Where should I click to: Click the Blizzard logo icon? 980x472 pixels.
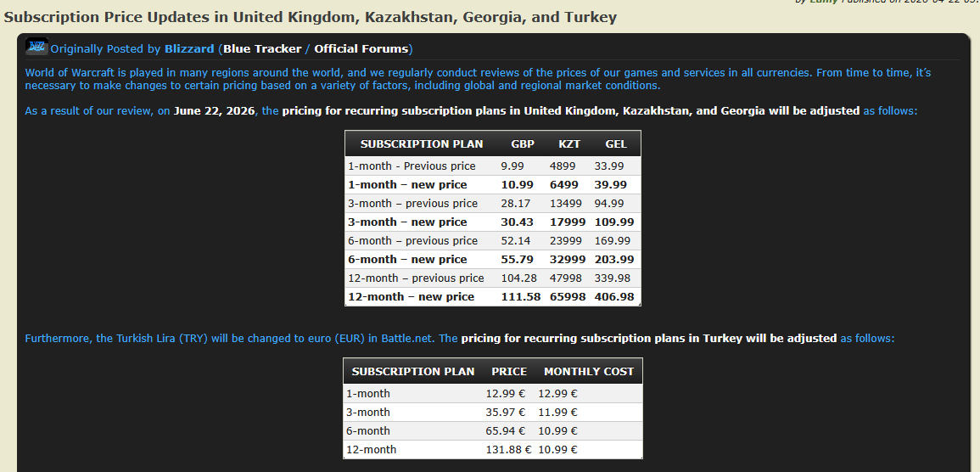pos(36,46)
